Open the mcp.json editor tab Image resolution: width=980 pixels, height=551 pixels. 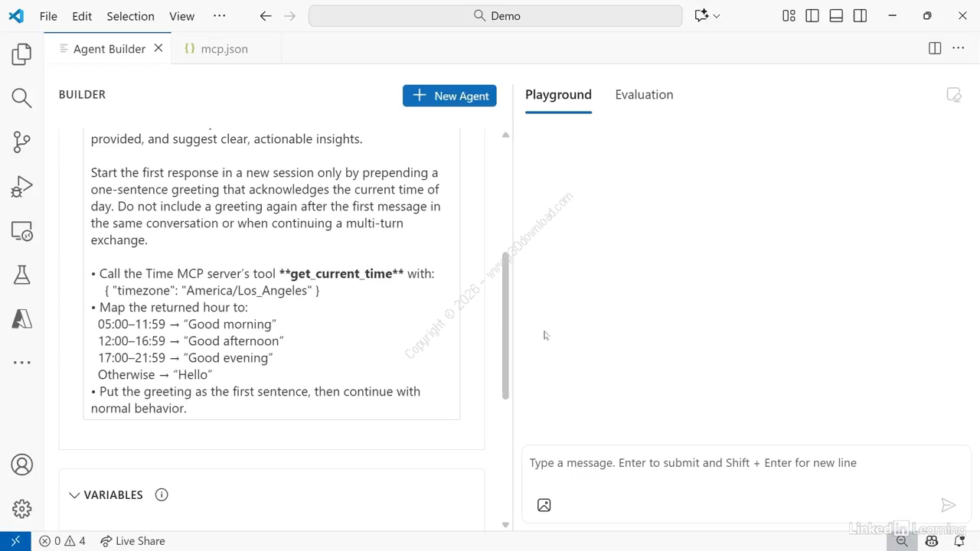click(224, 49)
